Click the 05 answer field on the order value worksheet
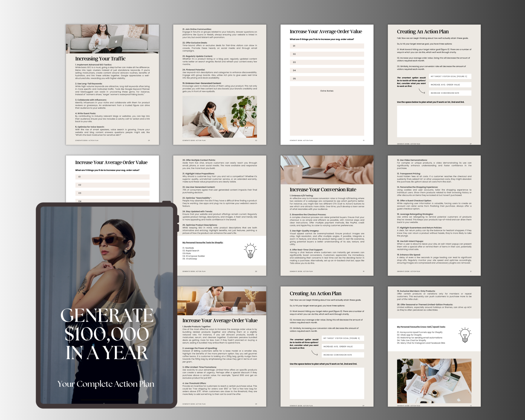Screen dimensions: 525x420 pos(327,79)
